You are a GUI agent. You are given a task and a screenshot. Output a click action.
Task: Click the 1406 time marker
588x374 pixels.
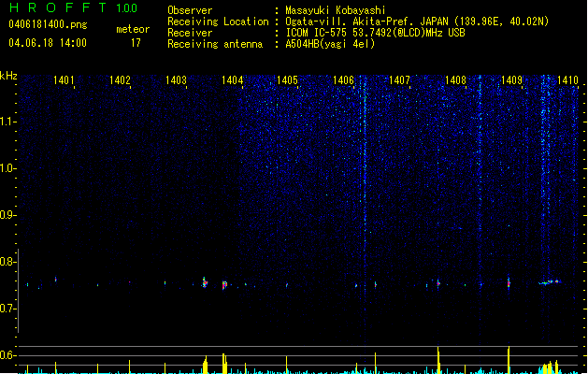click(x=343, y=80)
